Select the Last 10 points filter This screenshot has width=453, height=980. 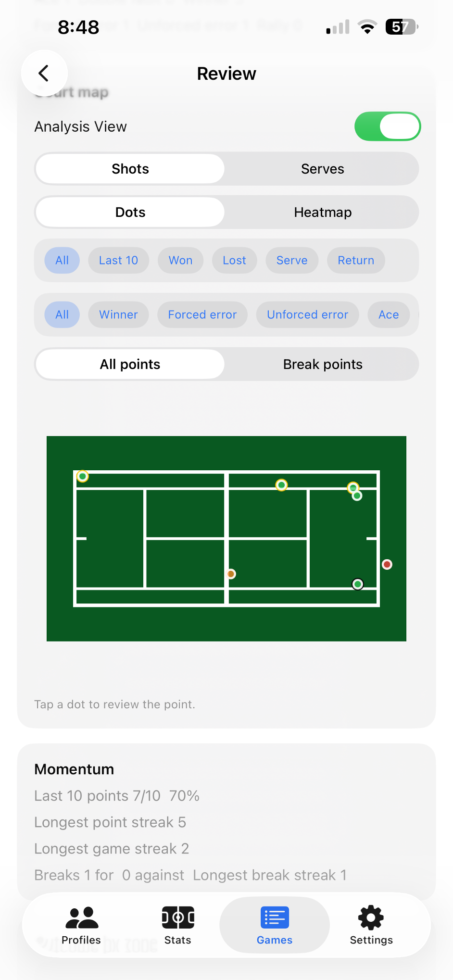click(x=118, y=260)
